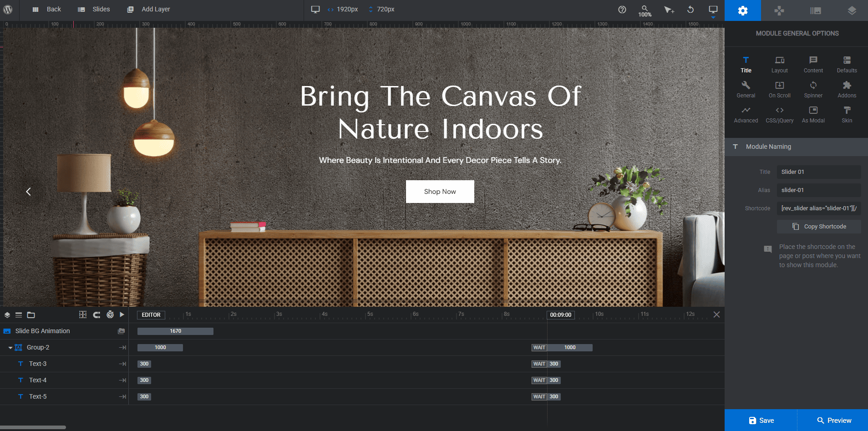
Task: Play the timeline animation
Action: [x=122, y=314]
